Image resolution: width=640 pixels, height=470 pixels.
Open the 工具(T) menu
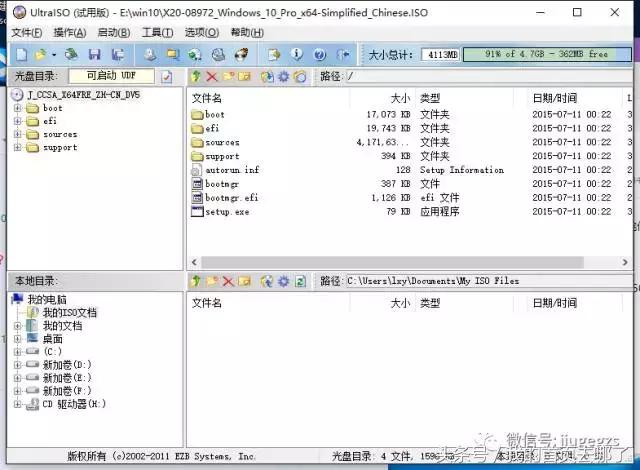(158, 33)
